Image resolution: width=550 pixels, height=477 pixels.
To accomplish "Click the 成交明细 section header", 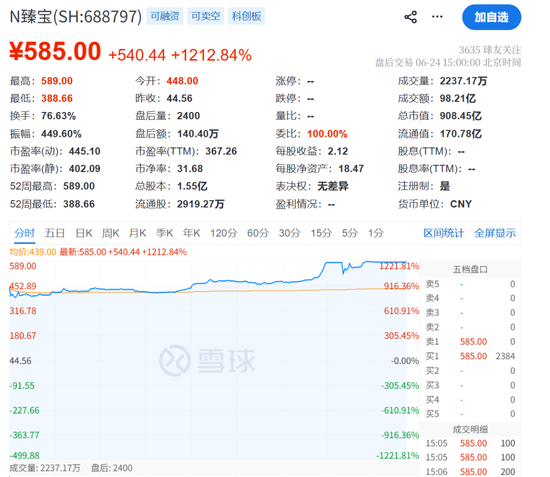I will tap(470, 429).
